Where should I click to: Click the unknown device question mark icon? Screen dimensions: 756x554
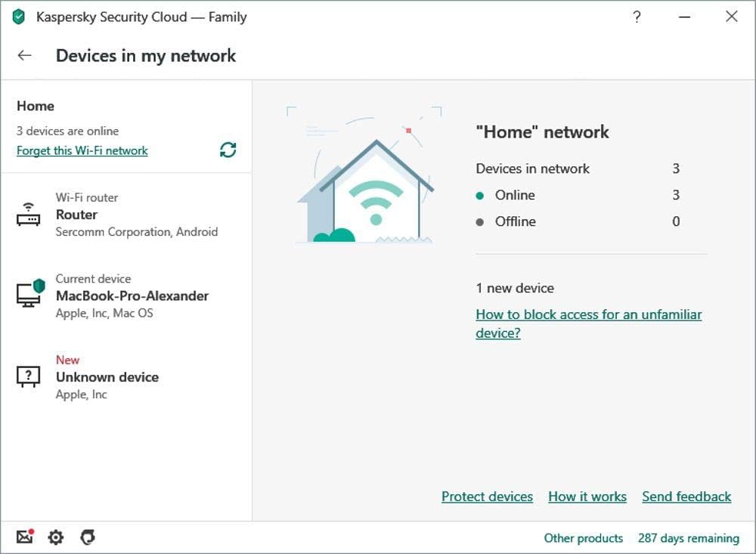click(29, 376)
